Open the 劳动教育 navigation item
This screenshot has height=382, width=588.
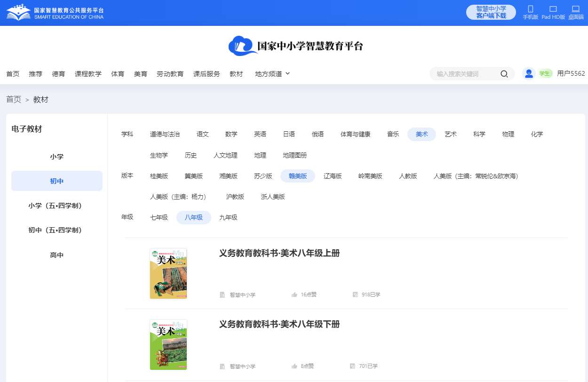(x=170, y=74)
